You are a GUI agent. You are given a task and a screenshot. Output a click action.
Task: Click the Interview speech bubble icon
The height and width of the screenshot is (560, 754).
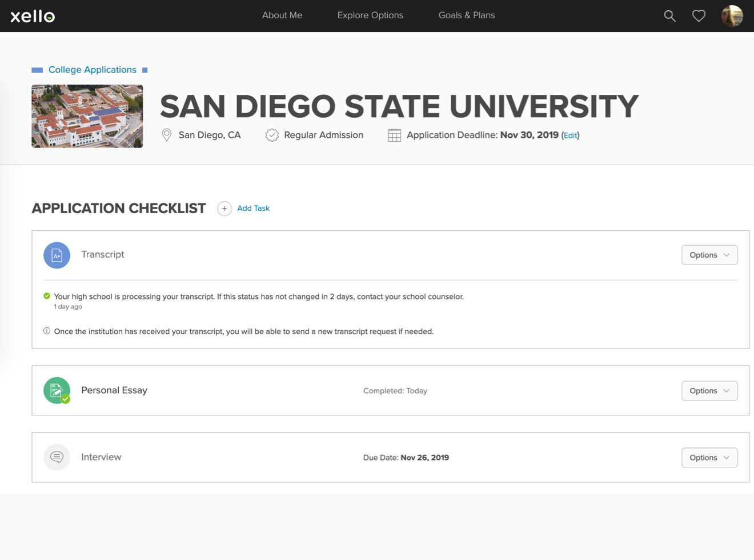tap(57, 457)
